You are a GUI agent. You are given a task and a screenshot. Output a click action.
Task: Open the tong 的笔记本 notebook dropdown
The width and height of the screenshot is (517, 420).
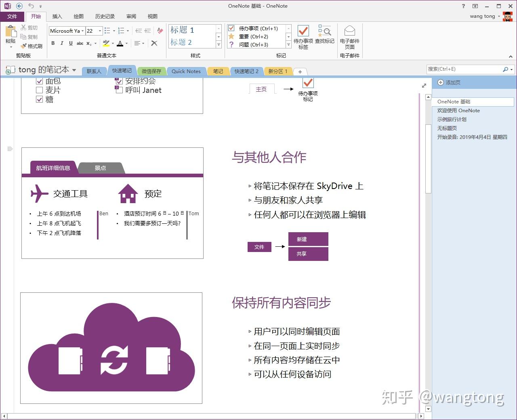point(74,70)
